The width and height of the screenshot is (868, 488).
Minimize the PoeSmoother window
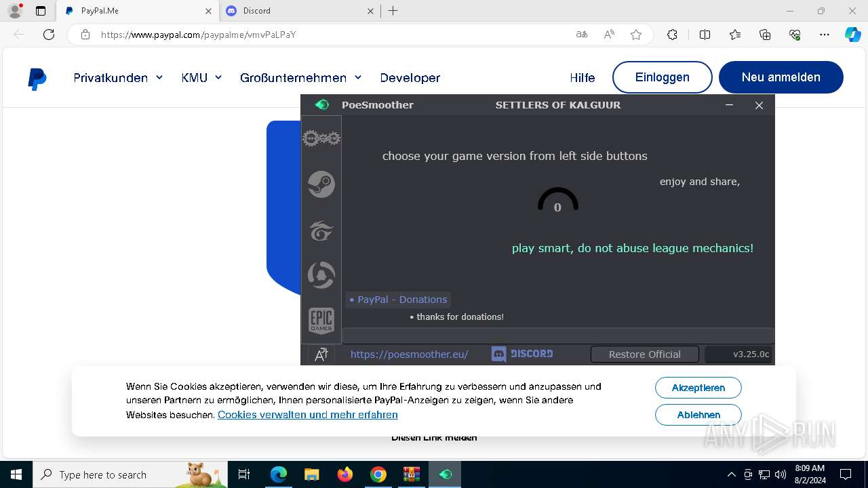click(730, 105)
